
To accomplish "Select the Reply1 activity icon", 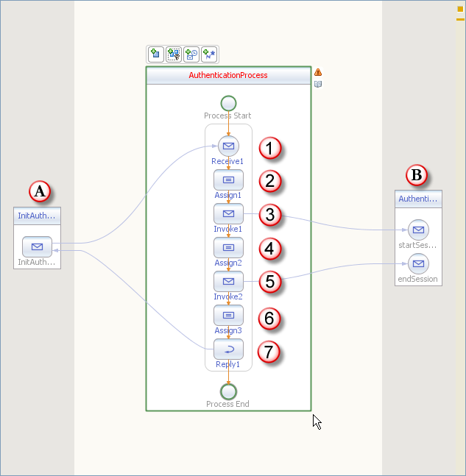I will 228,349.
